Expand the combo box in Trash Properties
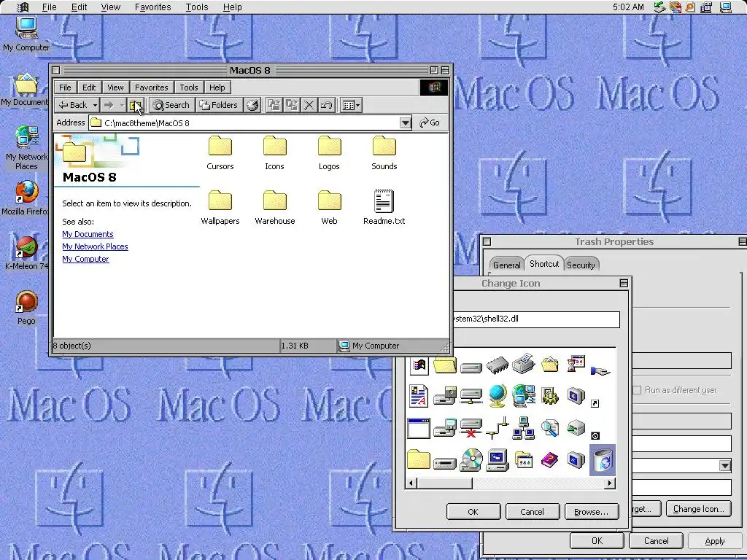The height and width of the screenshot is (560, 747). click(724, 465)
